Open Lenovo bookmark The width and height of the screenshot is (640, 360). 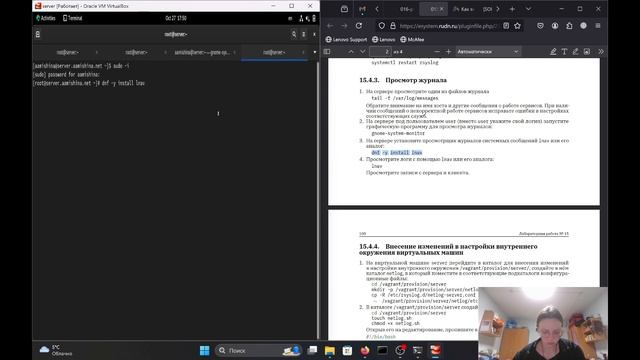click(384, 40)
